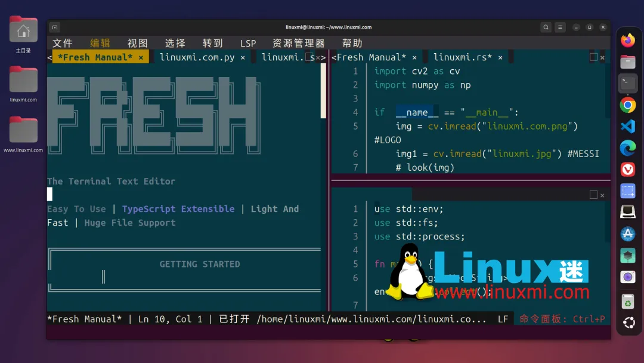Image resolution: width=644 pixels, height=363 pixels.
Task: Show previous tabs with left arrow
Action: pyautogui.click(x=49, y=57)
